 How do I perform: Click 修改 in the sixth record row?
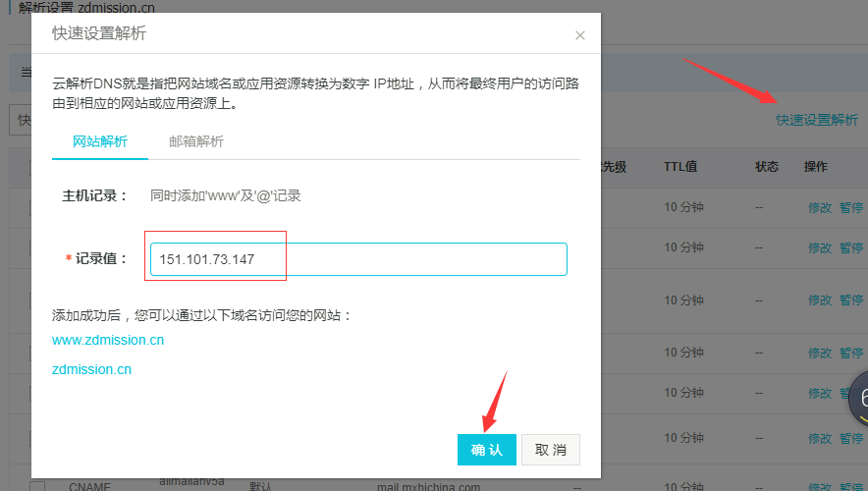(820, 438)
